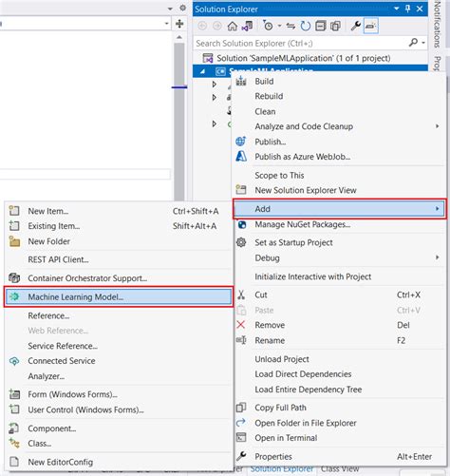Click Class... in Add submenu
Viewport: 450px width, 476px height.
click(x=119, y=444)
